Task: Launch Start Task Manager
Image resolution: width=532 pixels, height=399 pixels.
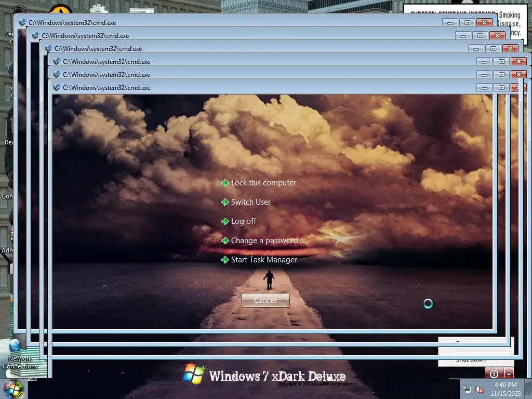Action: click(259, 260)
